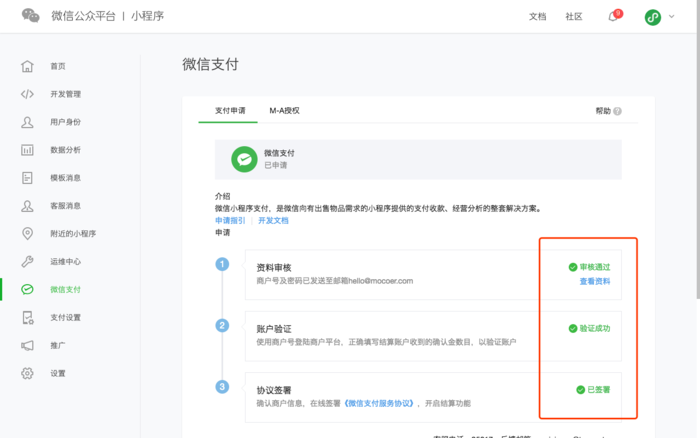
Task: Click the 数据分析 chart icon
Action: (x=27, y=150)
